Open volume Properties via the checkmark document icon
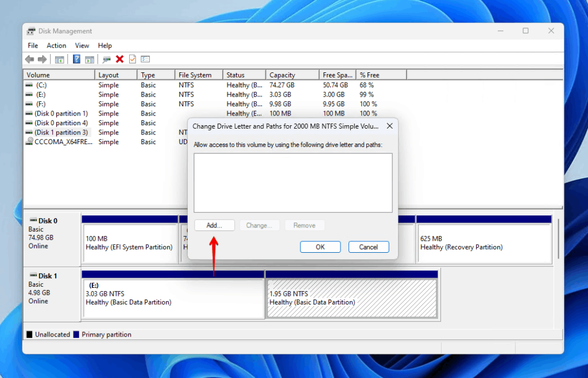The width and height of the screenshot is (588, 378). (x=133, y=59)
